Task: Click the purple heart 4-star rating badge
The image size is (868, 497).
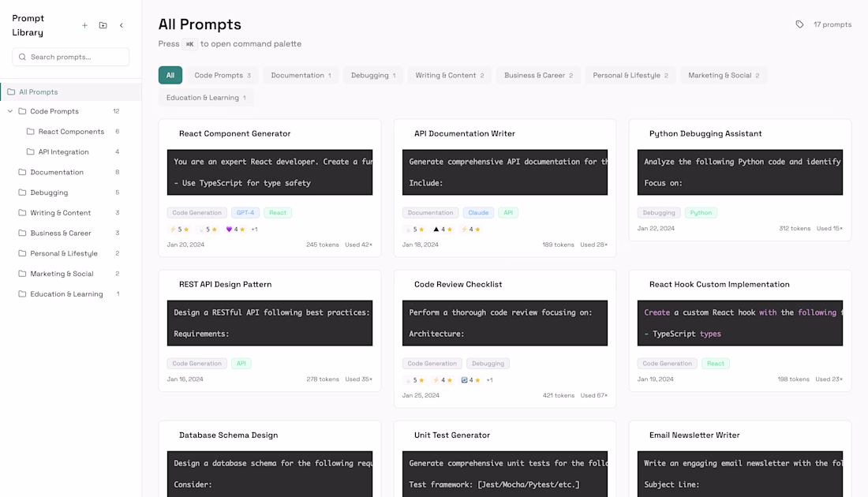Action: (x=235, y=230)
